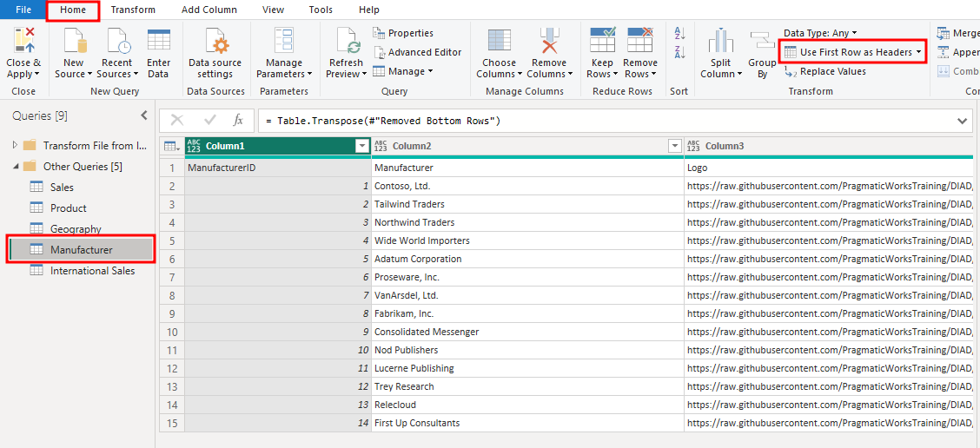980x448 pixels.
Task: Click the Keep Rows icon
Action: click(x=602, y=42)
